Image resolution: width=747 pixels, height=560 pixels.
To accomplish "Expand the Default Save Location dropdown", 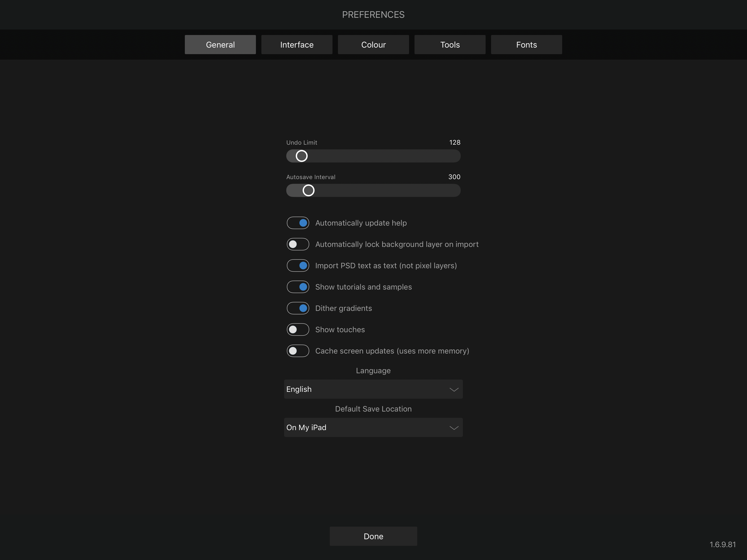I will pyautogui.click(x=373, y=427).
